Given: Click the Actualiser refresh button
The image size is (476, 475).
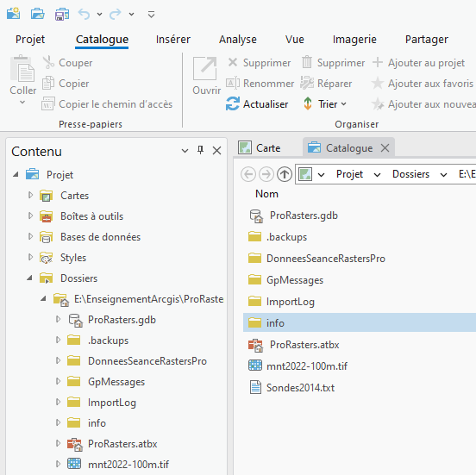Looking at the screenshot, I should 257,104.
